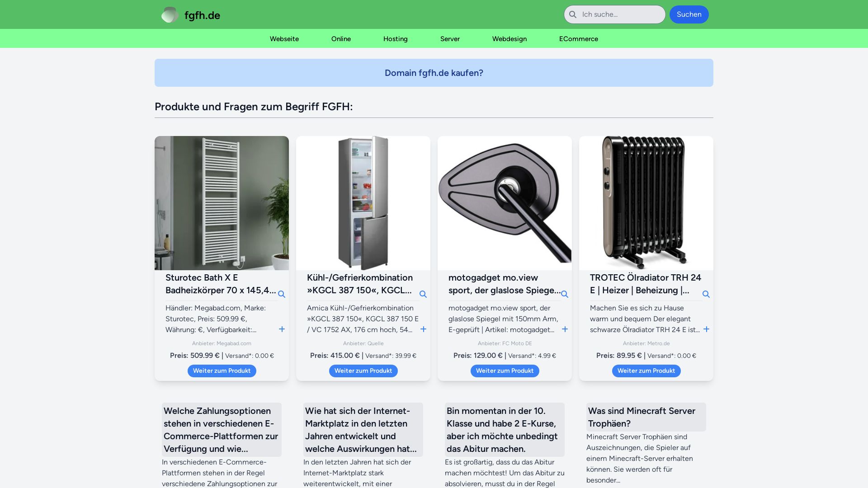The width and height of the screenshot is (868, 488).
Task: Open question 'Welche Zahlungsoptionen stehen in verschiedenen'
Action: (222, 430)
